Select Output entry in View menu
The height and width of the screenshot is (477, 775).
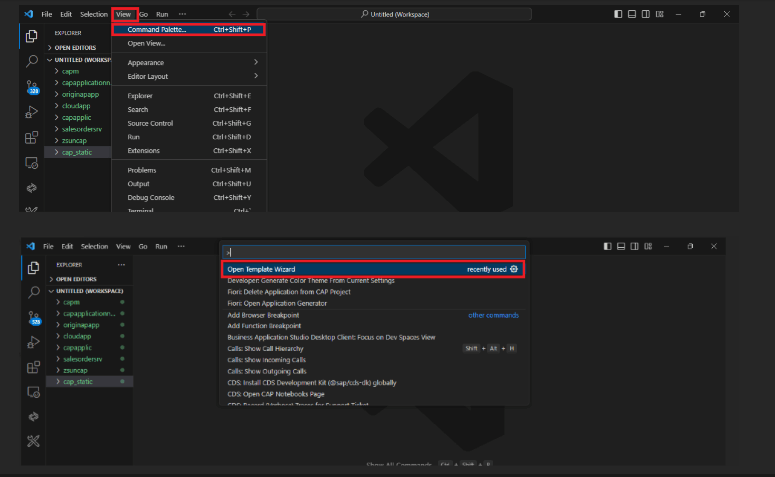pyautogui.click(x=189, y=184)
